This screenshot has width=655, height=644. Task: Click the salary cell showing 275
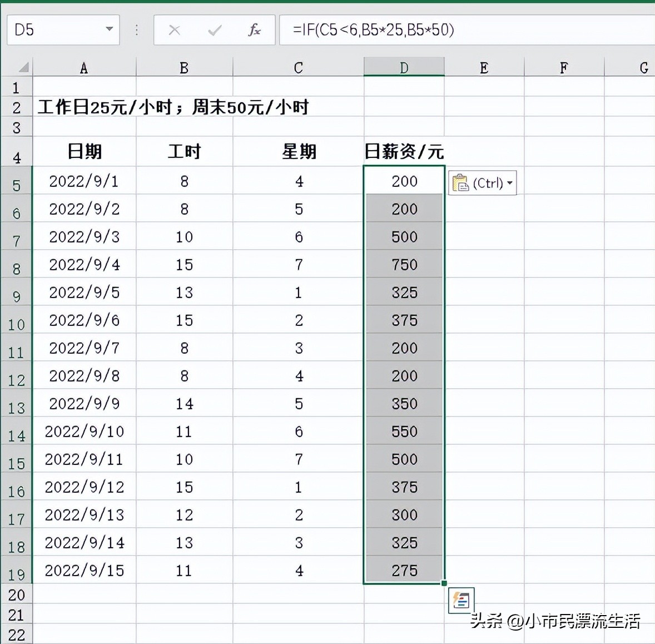[x=404, y=570]
